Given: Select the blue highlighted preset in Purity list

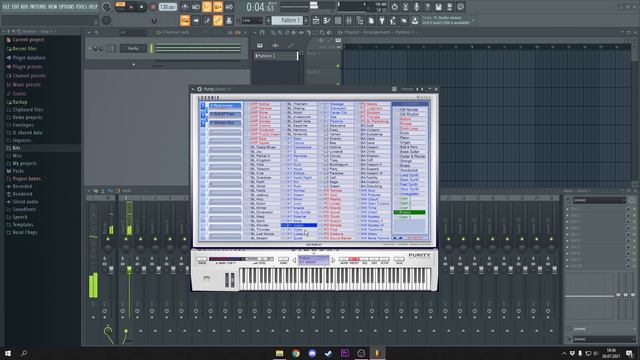Looking at the screenshot, I should pos(299,225).
